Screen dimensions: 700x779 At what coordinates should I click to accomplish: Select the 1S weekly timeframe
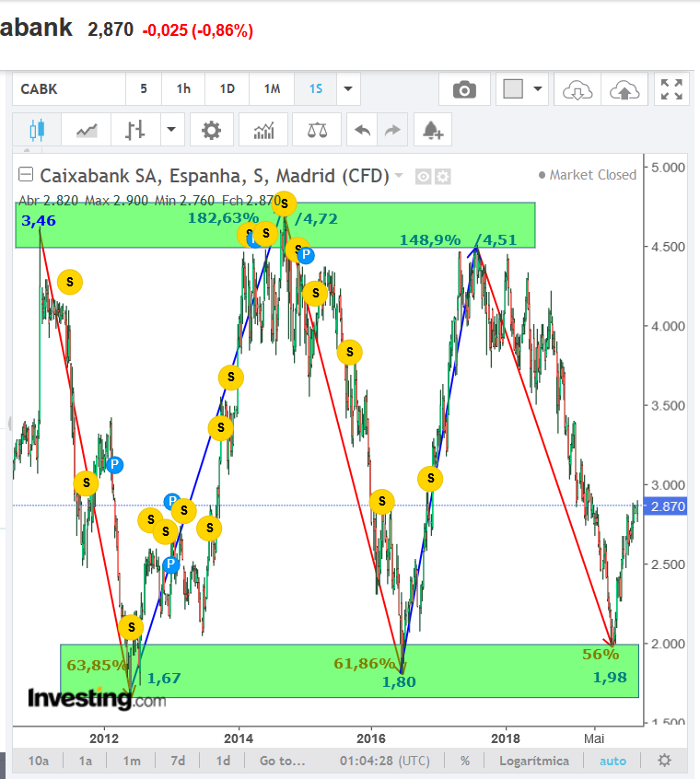[316, 89]
